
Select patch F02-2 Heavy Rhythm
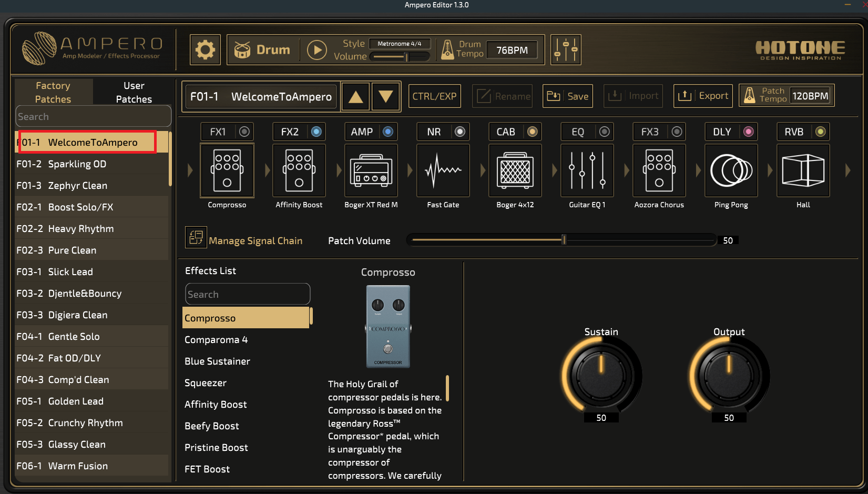91,229
